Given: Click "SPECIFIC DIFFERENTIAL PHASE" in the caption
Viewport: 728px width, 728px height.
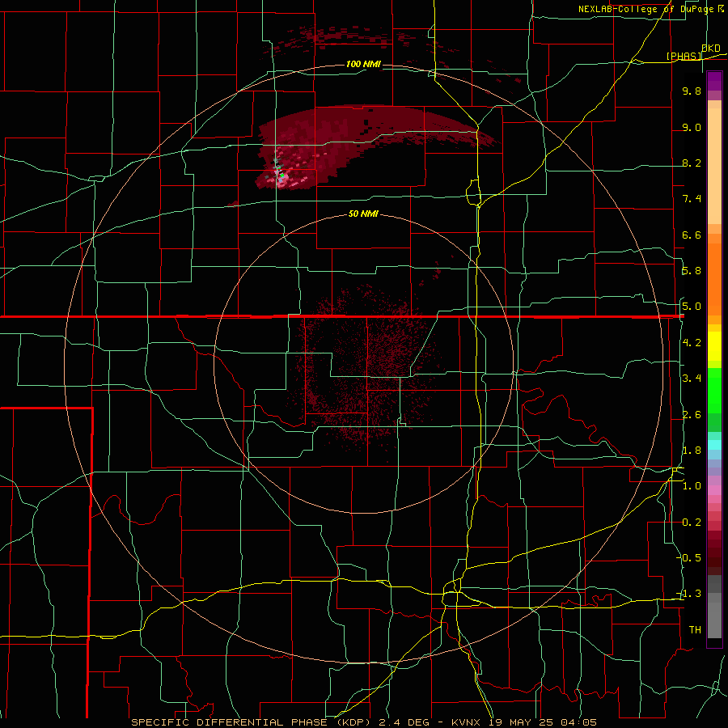Looking at the screenshot, I should [x=231, y=722].
